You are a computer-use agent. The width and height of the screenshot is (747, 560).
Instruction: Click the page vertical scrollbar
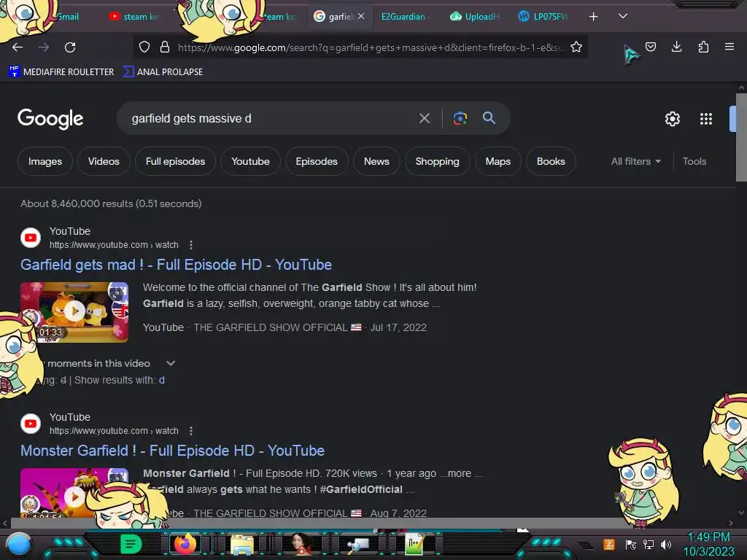point(741,138)
